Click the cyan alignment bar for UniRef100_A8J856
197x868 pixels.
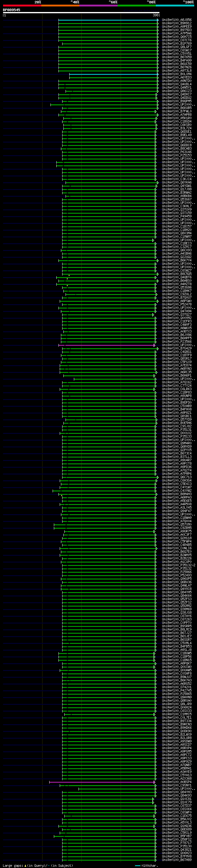(108, 20)
